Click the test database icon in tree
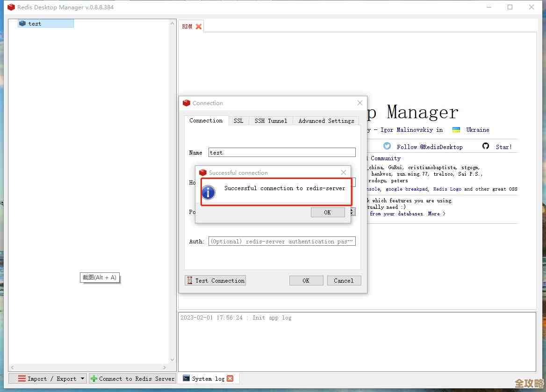 [x=22, y=23]
